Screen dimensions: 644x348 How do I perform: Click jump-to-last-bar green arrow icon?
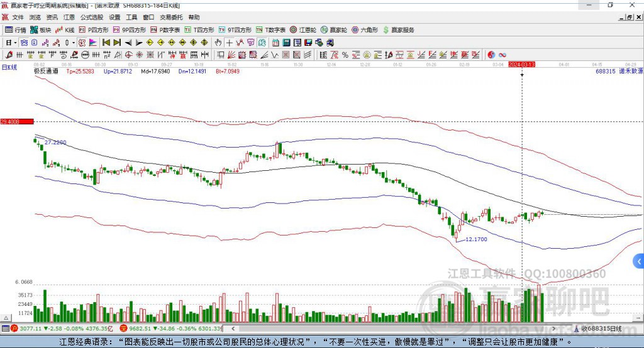pos(117,43)
